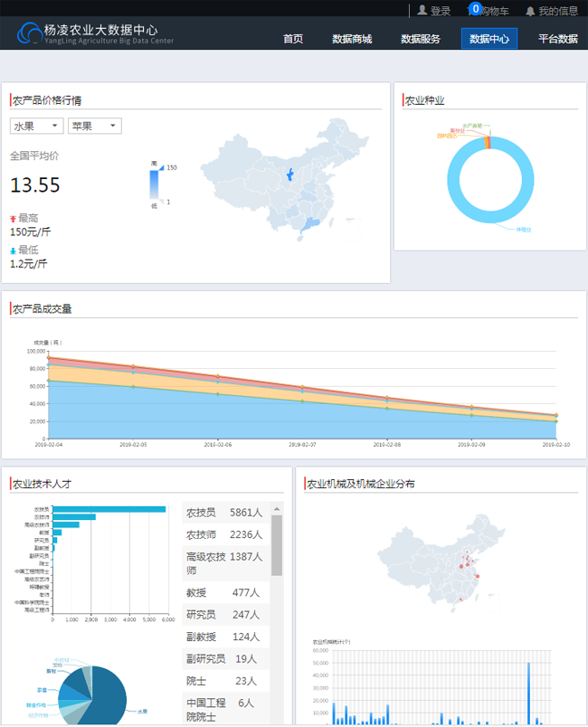Open the 苹果 product dropdown
588x727 pixels.
[x=94, y=126]
